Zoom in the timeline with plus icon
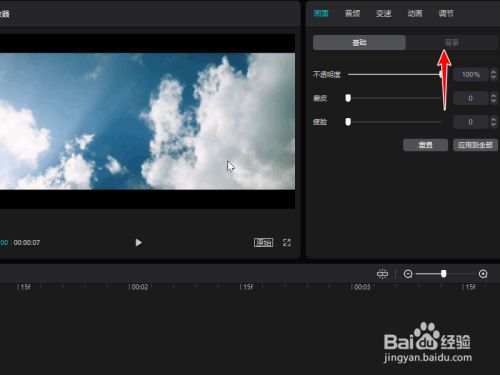 pyautogui.click(x=483, y=274)
